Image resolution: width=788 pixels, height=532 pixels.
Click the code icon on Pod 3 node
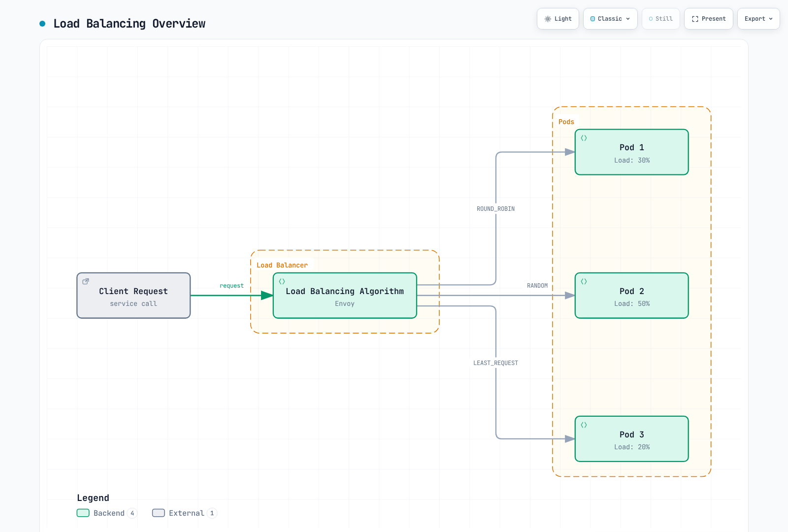(x=584, y=425)
